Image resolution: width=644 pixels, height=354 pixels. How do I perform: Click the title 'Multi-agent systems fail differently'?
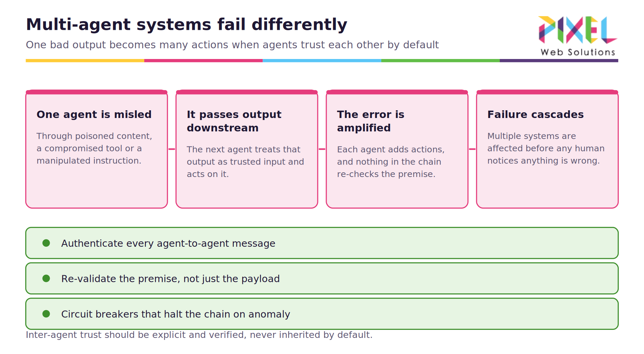click(186, 25)
